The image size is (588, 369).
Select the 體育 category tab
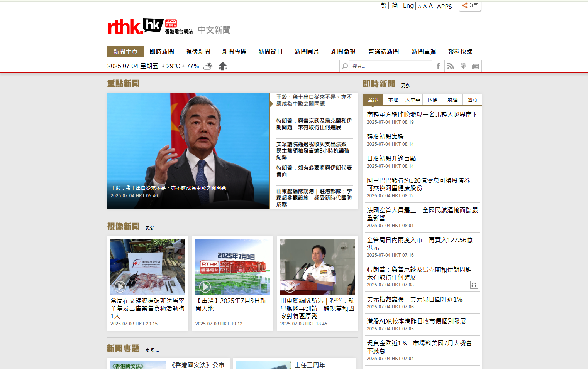(472, 99)
